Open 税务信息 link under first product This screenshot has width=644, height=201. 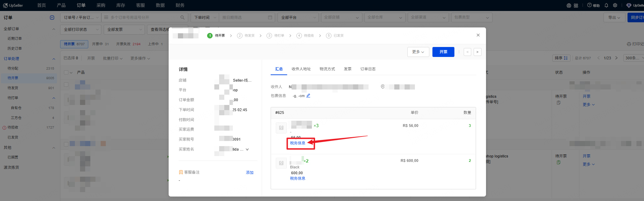297,143
